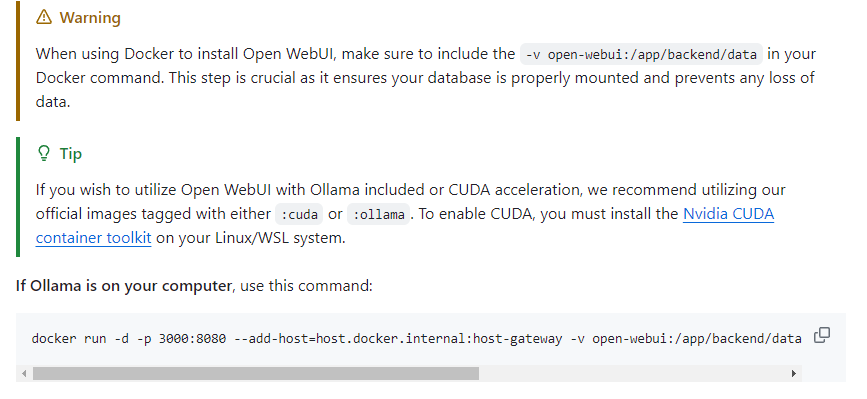Click the code block's left scroll arrow

pyautogui.click(x=24, y=374)
